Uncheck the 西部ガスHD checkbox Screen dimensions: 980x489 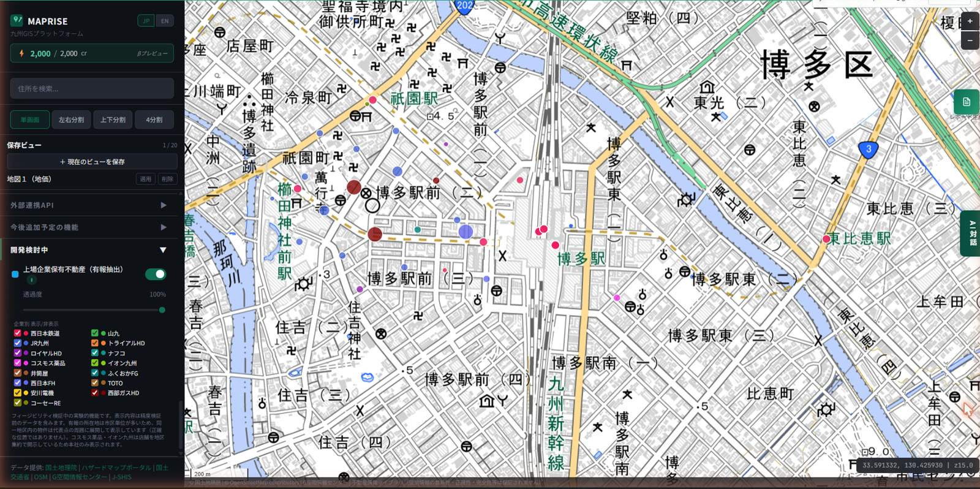coord(95,393)
